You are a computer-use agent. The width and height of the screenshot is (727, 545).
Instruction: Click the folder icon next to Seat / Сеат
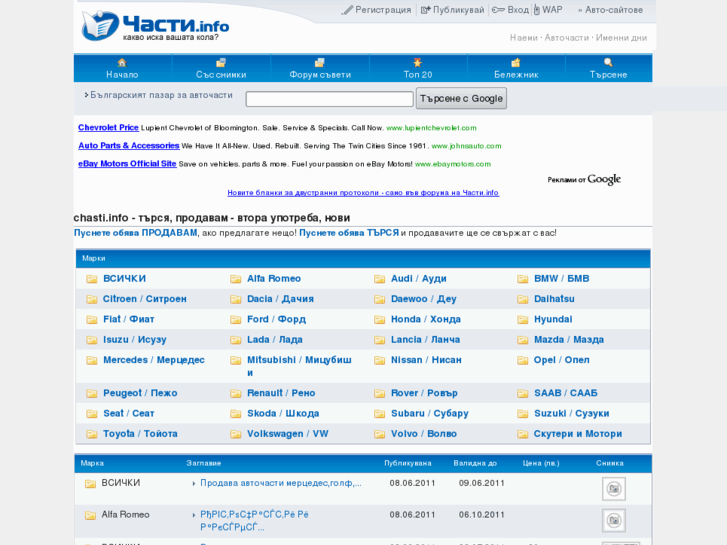pyautogui.click(x=92, y=414)
